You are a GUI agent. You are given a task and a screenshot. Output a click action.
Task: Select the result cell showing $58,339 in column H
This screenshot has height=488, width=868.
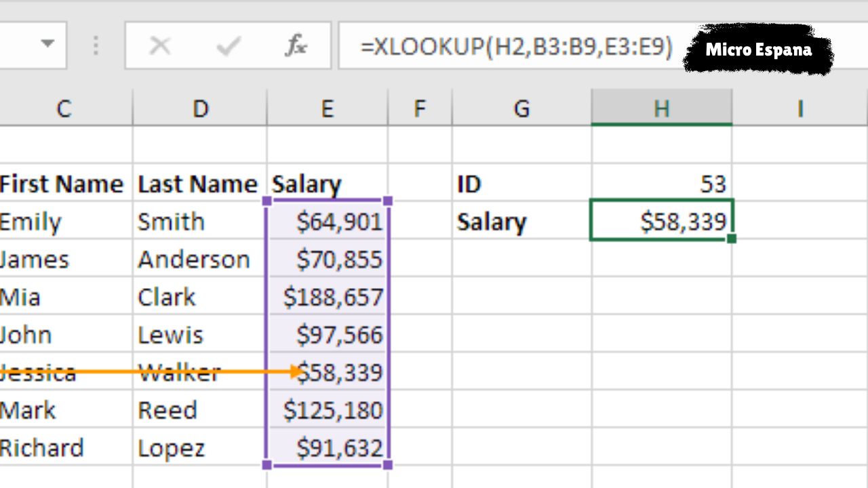[661, 222]
